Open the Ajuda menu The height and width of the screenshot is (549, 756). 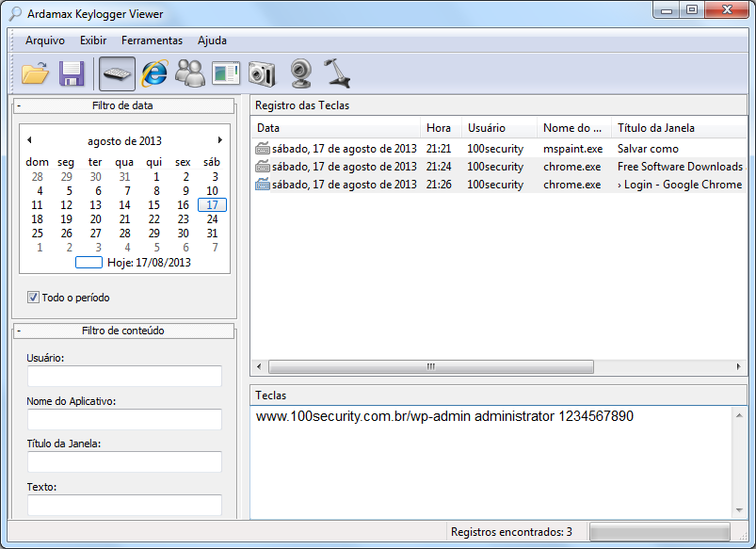coord(212,40)
